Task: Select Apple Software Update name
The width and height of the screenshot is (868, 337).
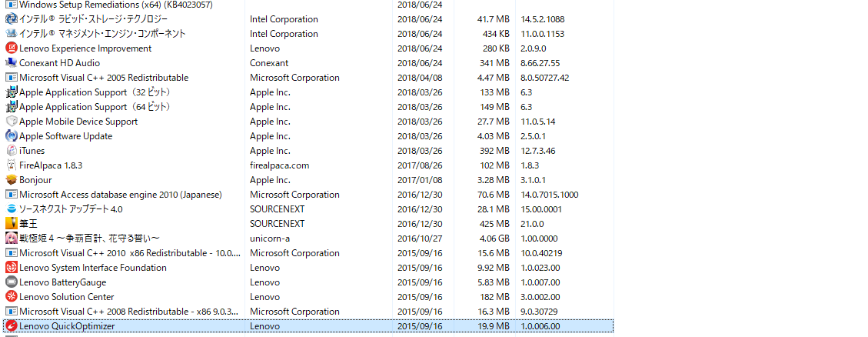Action: 66,135
